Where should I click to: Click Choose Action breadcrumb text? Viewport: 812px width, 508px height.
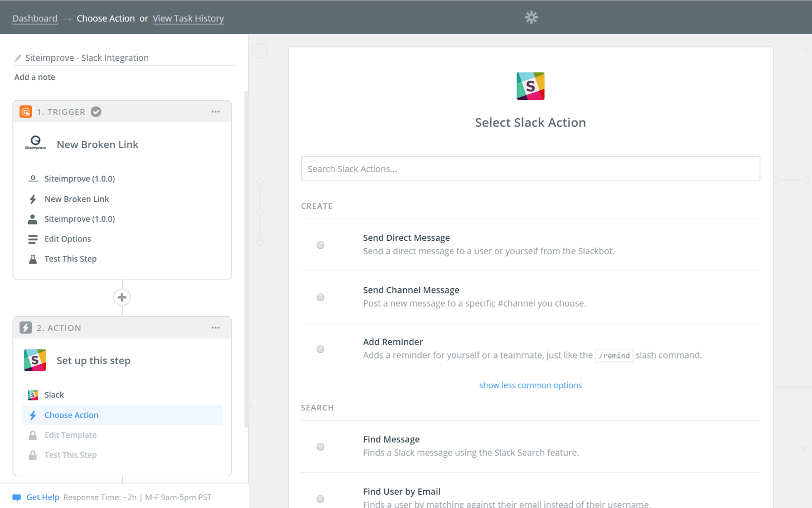point(105,18)
